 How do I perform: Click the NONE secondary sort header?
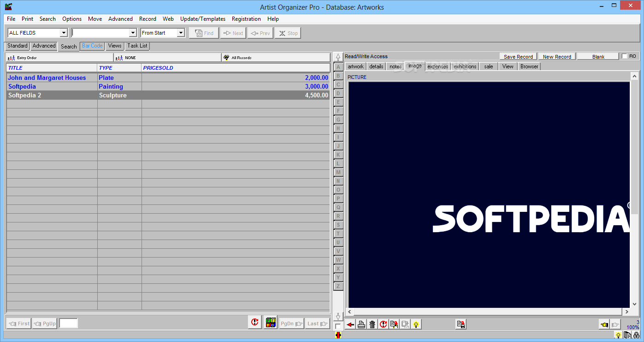168,58
